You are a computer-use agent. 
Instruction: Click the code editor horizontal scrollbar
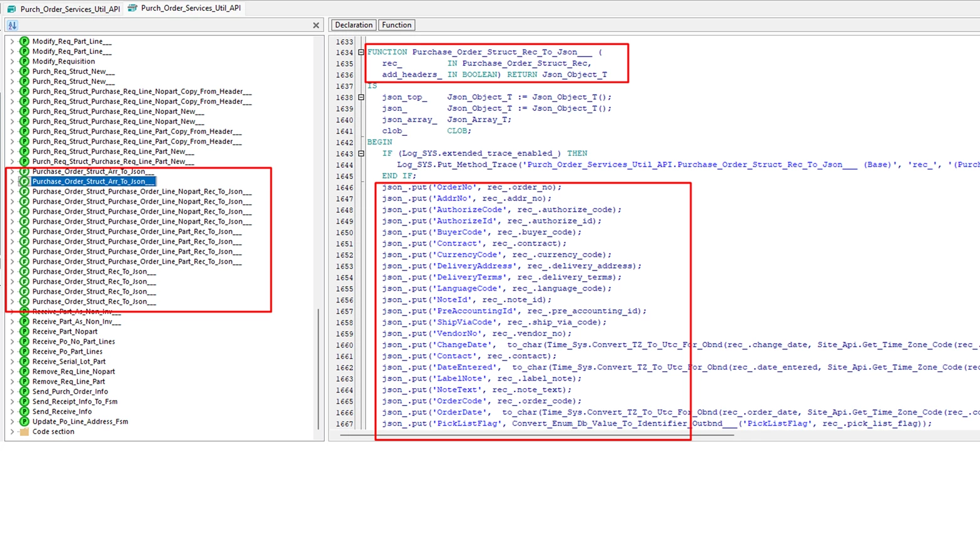(537, 435)
